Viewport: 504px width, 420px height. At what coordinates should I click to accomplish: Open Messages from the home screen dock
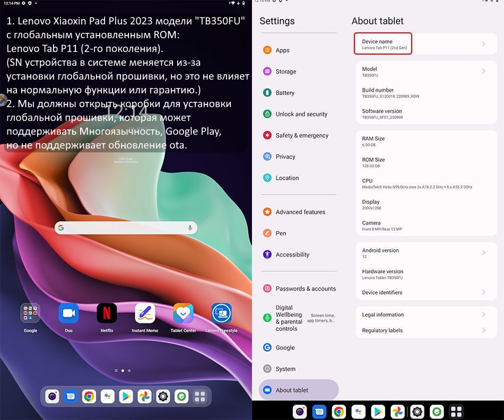(71, 397)
